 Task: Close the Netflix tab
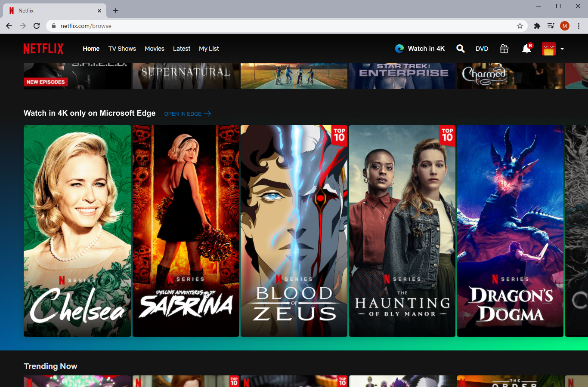(x=99, y=11)
